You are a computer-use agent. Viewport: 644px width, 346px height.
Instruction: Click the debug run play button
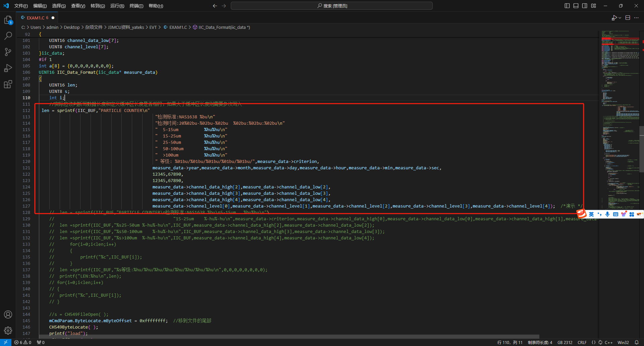click(614, 18)
